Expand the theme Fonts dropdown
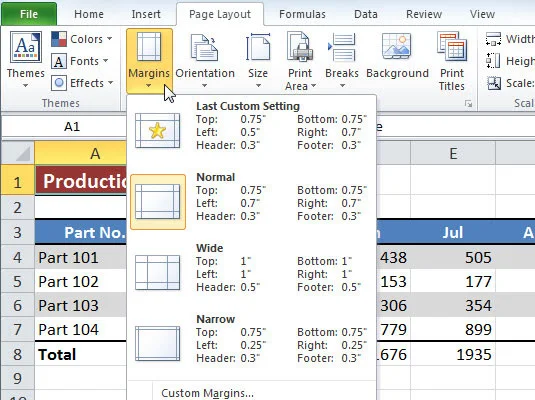This screenshot has width=535, height=400. pos(80,61)
